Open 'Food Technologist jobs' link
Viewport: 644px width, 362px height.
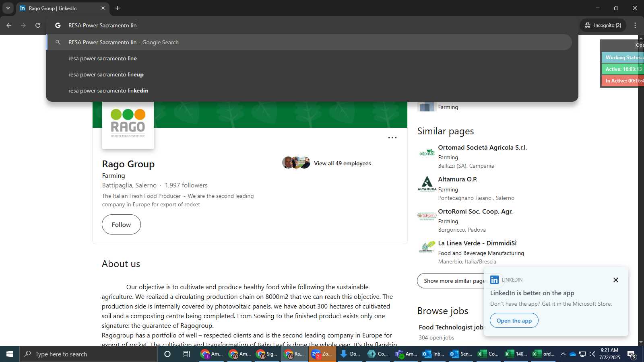pos(451,327)
